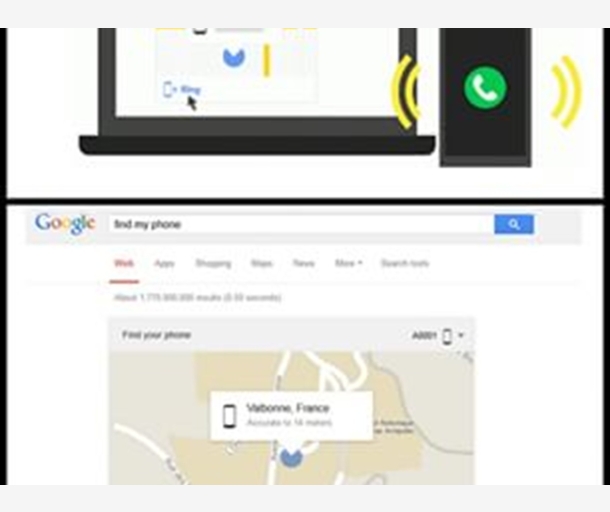
Task: Switch to the Maps tab
Action: coord(261,263)
